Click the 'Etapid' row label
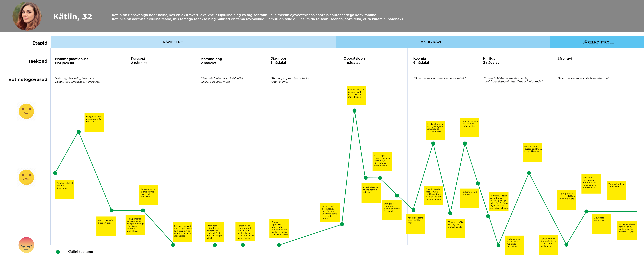 pos(40,43)
